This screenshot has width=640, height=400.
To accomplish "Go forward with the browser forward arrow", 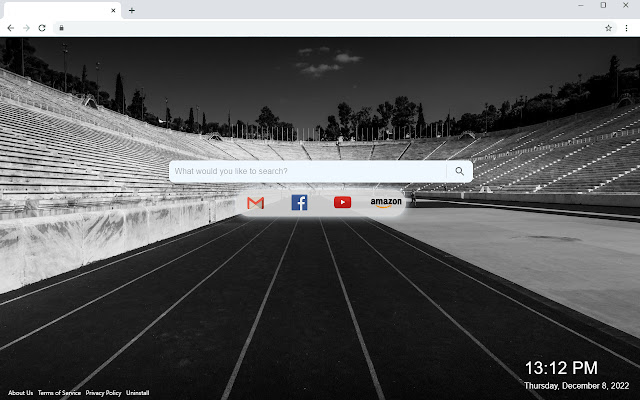I will pos(26,28).
